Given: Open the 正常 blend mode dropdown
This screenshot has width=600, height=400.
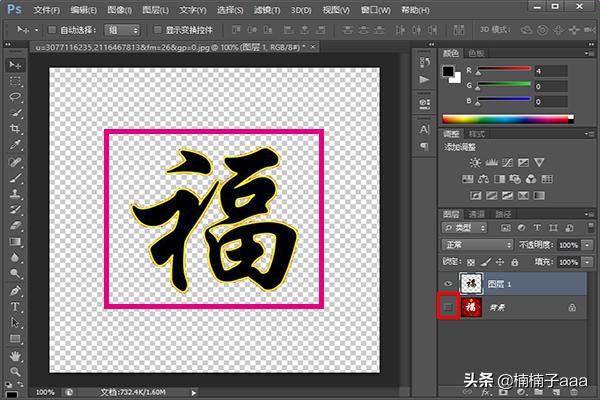Looking at the screenshot, I should tap(478, 245).
